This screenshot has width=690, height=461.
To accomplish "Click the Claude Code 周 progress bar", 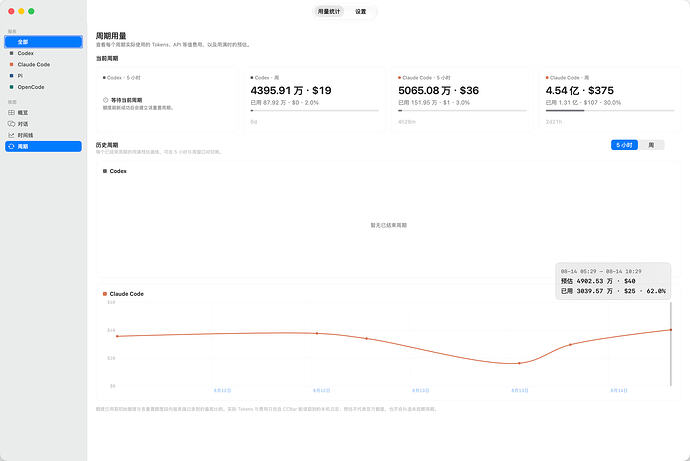I will click(610, 110).
